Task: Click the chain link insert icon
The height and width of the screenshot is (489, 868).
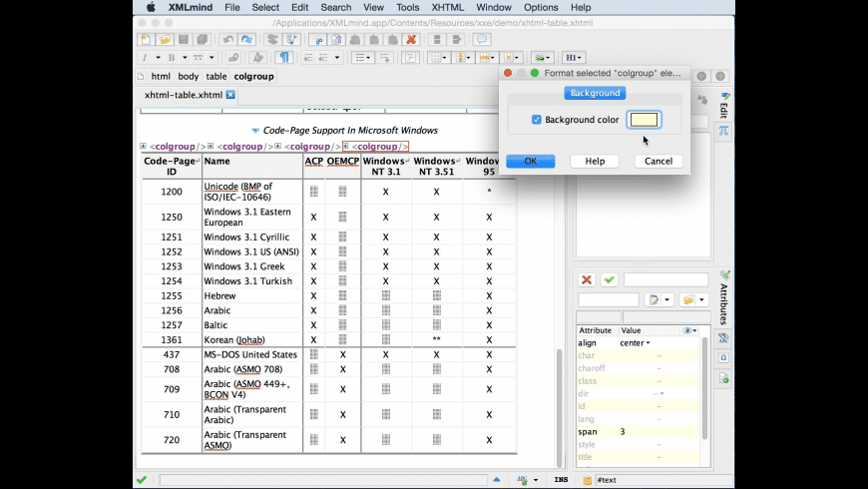Action: tap(233, 57)
